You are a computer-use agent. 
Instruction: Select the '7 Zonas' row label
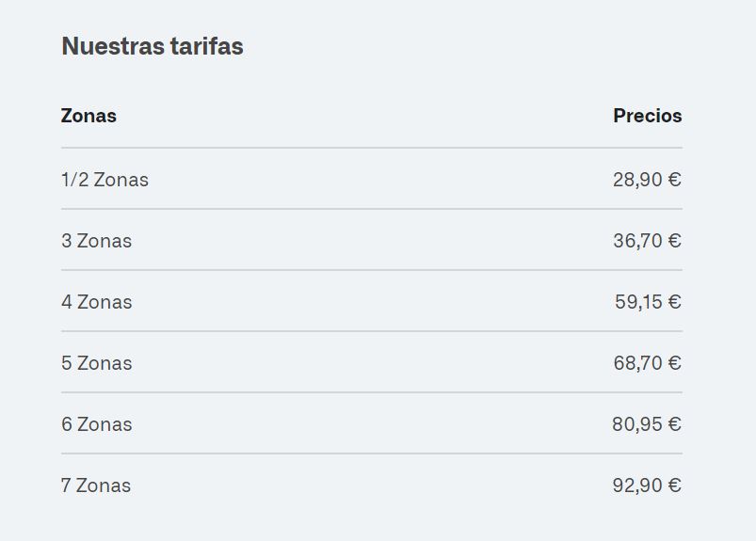(96, 485)
